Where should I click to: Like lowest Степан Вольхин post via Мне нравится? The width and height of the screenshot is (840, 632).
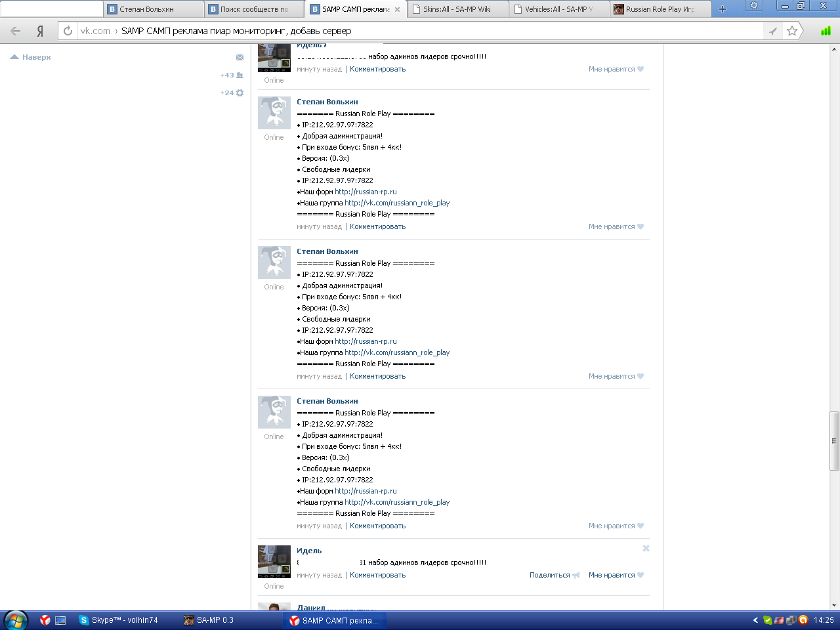[x=616, y=526]
